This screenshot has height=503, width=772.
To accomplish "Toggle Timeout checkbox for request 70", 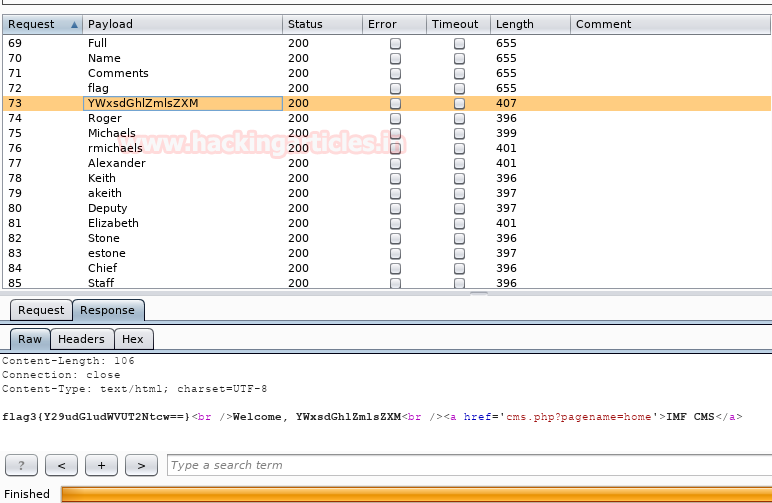I will coord(459,59).
